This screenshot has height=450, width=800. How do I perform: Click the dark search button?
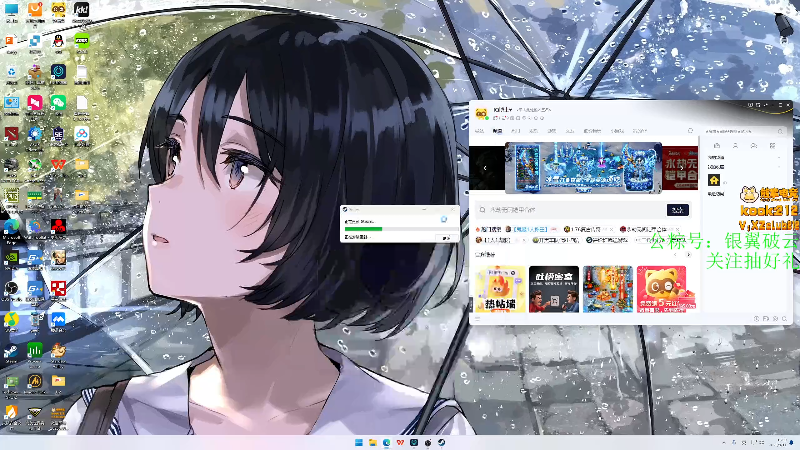[678, 210]
